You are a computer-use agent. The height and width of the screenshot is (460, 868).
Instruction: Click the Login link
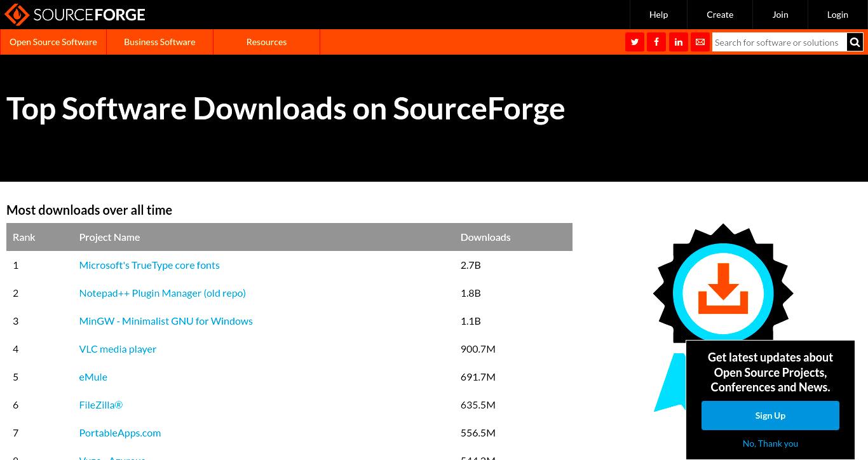pyautogui.click(x=837, y=15)
